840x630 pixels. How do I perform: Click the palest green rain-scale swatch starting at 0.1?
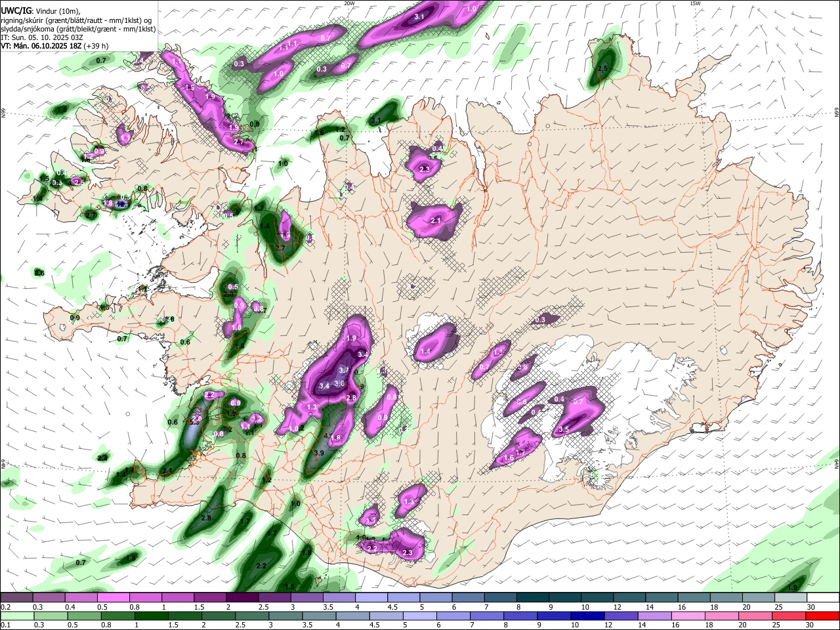[x=16, y=616]
